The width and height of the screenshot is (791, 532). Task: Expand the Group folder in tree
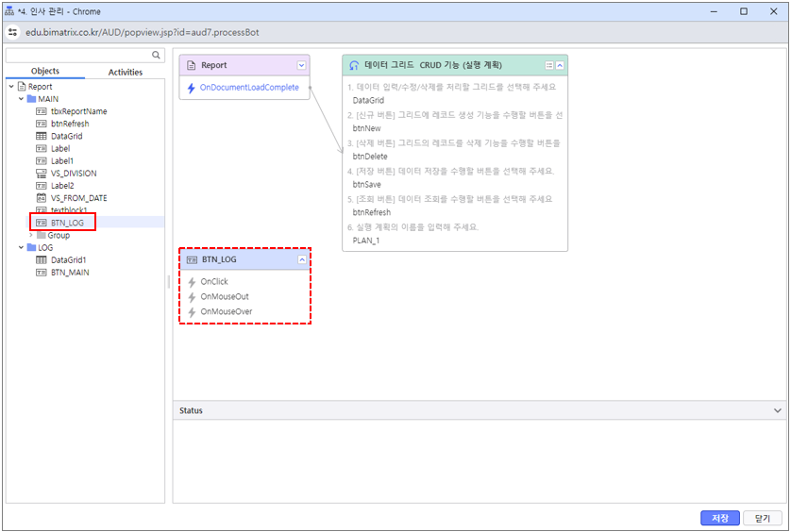(x=31, y=235)
